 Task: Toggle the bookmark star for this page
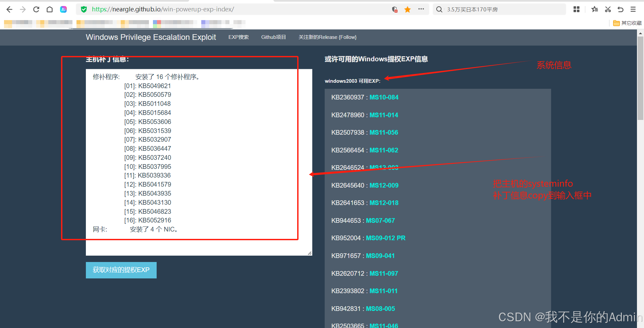[x=408, y=9]
